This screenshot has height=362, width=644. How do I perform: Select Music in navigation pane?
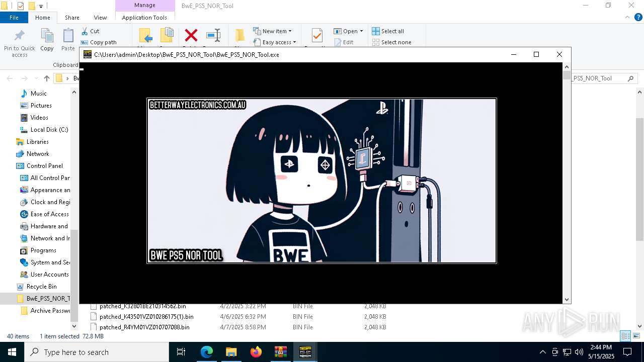(38, 94)
